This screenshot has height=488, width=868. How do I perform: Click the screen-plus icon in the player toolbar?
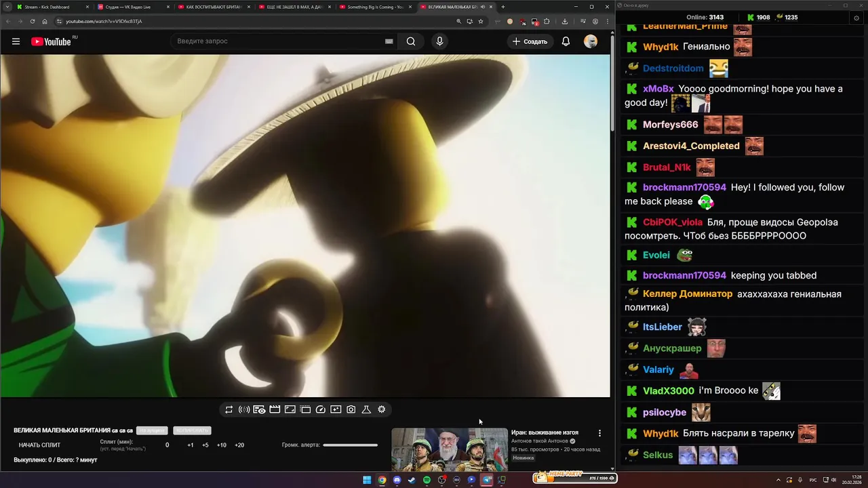tap(336, 409)
